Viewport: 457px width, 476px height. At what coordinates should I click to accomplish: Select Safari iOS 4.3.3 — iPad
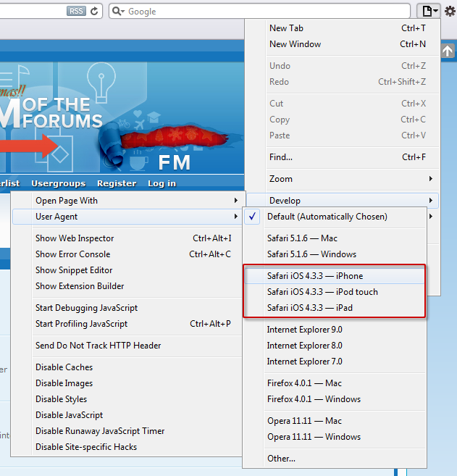[335, 308]
